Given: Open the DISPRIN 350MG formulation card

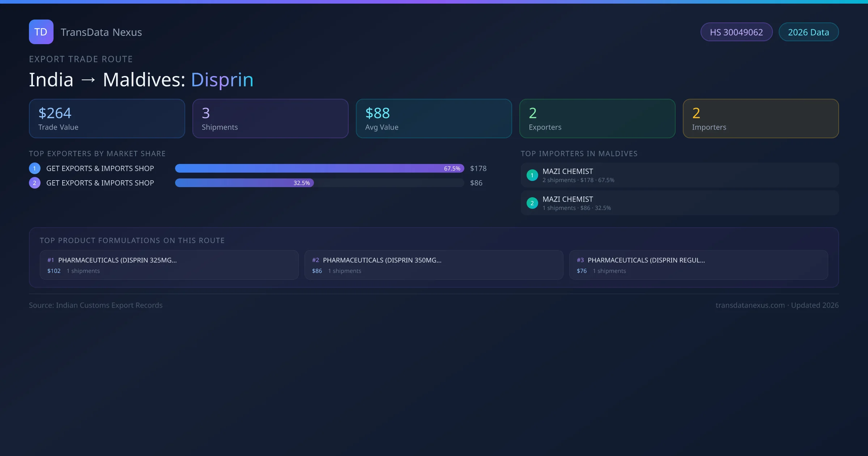Looking at the screenshot, I should pos(434,265).
